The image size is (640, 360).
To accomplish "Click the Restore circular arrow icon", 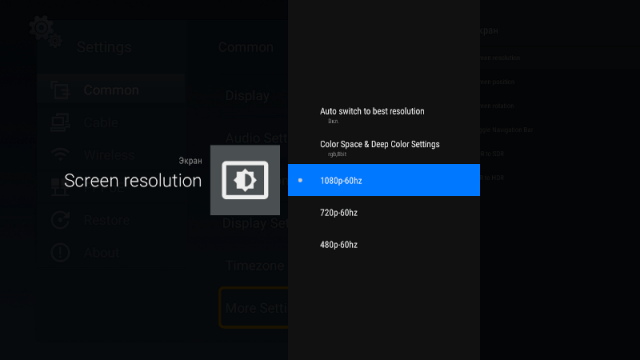I will 60,220.
